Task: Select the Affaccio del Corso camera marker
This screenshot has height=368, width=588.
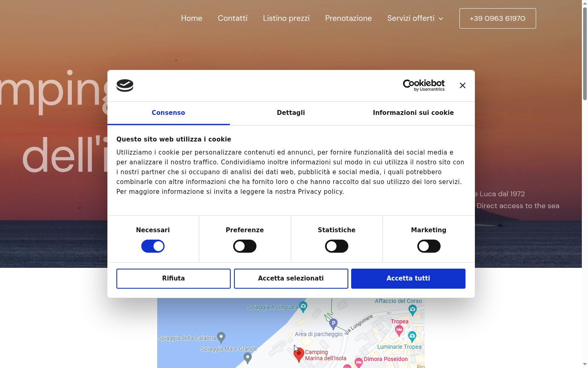Action: pyautogui.click(x=412, y=310)
